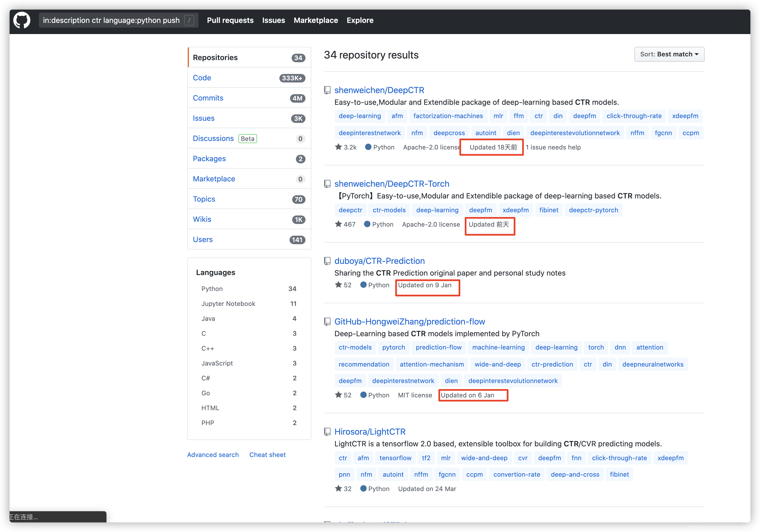Viewport: 760px width, 532px height.
Task: Click the GitHub Octocat logo
Action: click(22, 20)
